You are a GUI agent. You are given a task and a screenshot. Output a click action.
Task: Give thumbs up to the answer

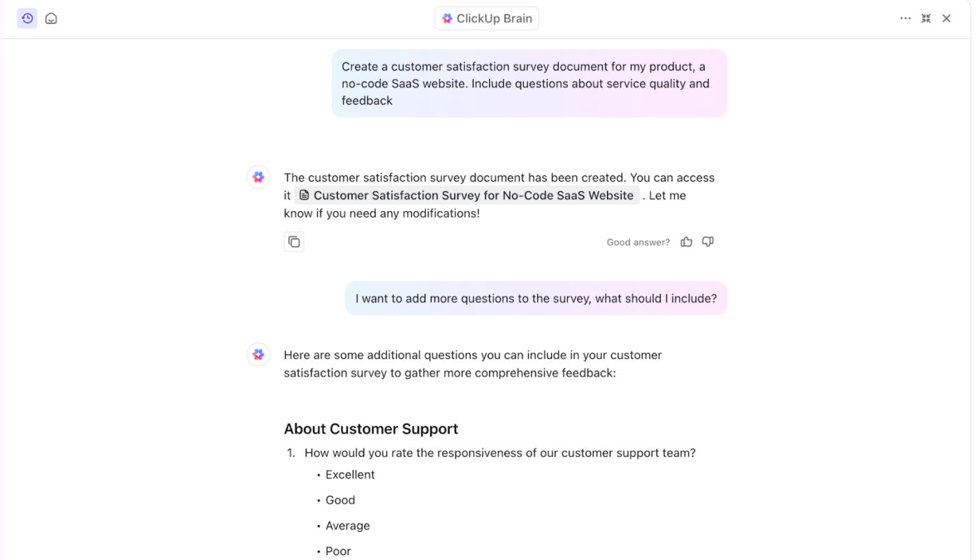[x=687, y=242]
